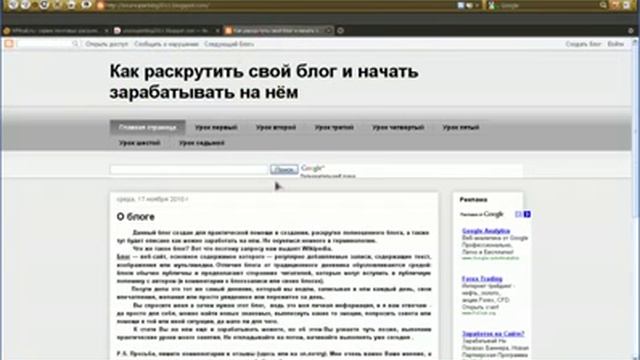Click 'Создать блог' in the navbar
Viewport: 640px width, 360px height.
point(583,44)
